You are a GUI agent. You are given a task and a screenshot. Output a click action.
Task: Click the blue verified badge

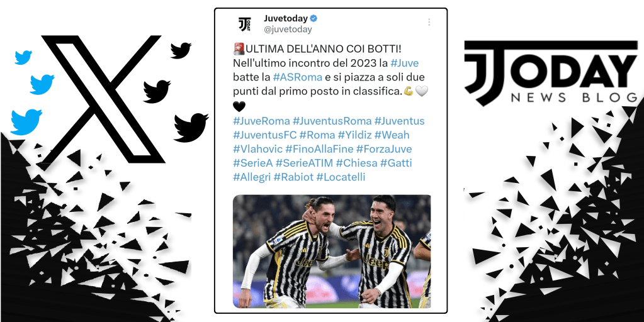(314, 18)
